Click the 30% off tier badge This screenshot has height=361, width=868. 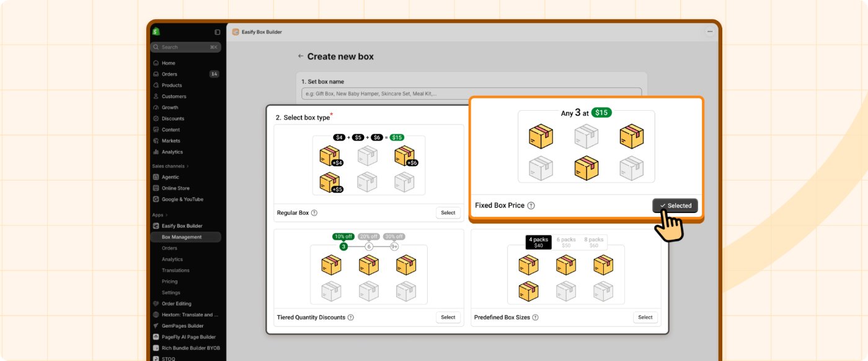pos(394,237)
